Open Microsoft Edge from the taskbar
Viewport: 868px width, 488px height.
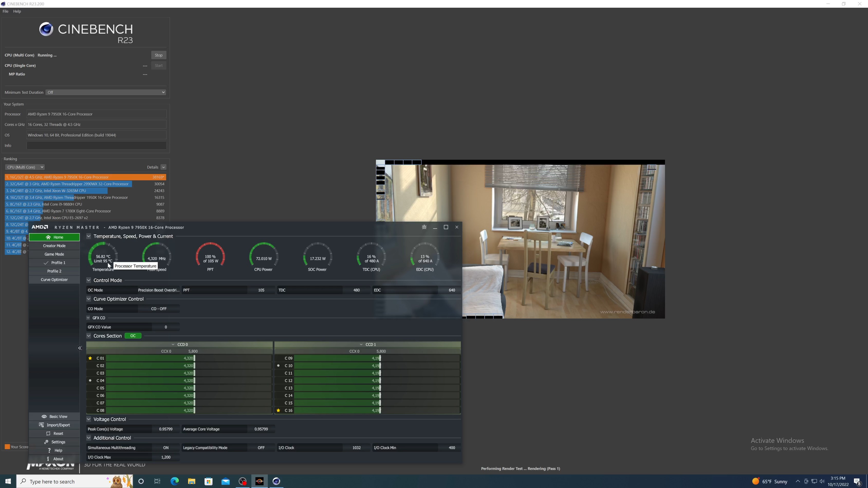tap(174, 481)
